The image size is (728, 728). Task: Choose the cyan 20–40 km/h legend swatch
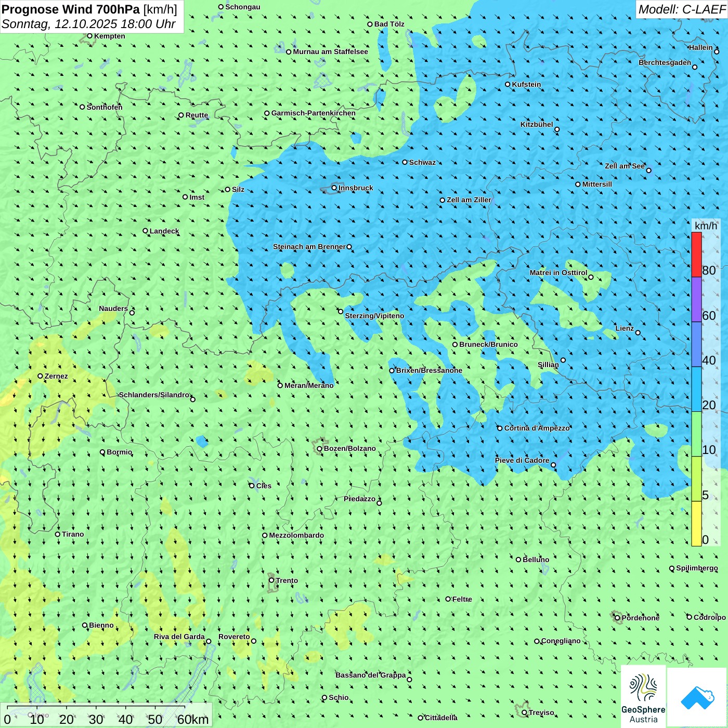[x=696, y=389]
